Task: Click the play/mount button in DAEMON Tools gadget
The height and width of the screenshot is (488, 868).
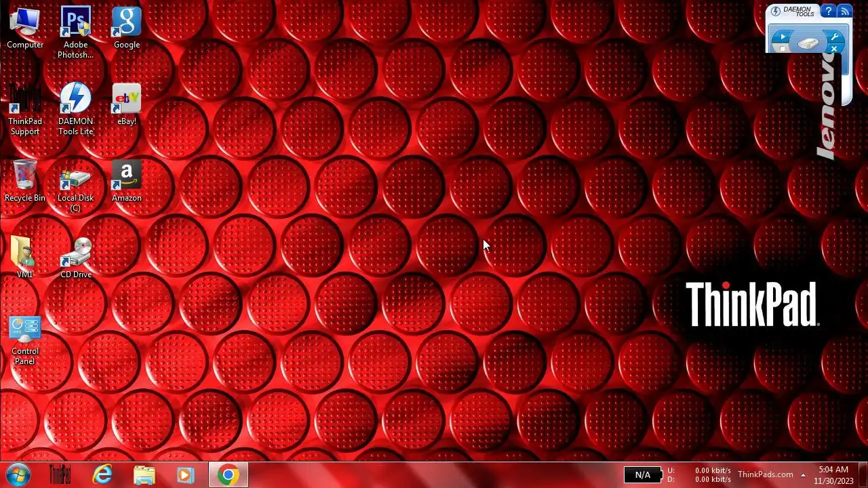Action: [x=783, y=37]
